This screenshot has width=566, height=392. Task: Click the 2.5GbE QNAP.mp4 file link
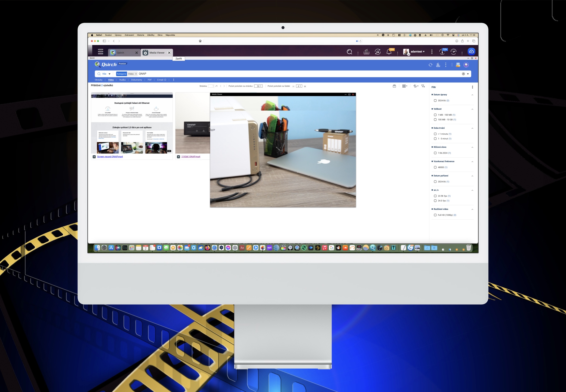(x=191, y=157)
